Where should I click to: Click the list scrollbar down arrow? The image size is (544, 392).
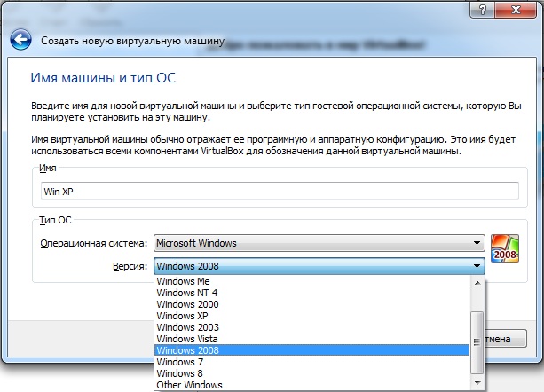tap(477, 383)
